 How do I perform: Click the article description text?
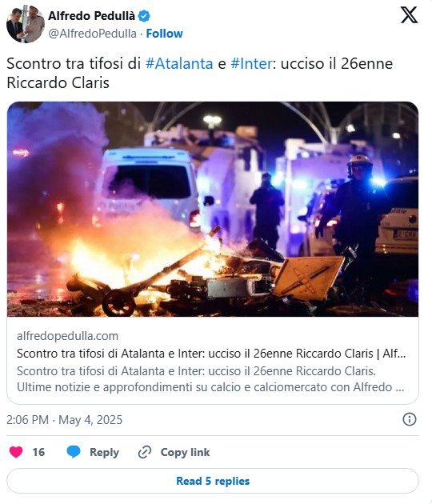tap(210, 379)
